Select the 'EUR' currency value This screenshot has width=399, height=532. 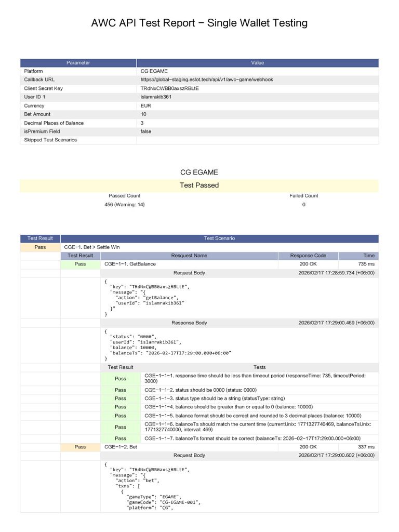pyautogui.click(x=146, y=106)
